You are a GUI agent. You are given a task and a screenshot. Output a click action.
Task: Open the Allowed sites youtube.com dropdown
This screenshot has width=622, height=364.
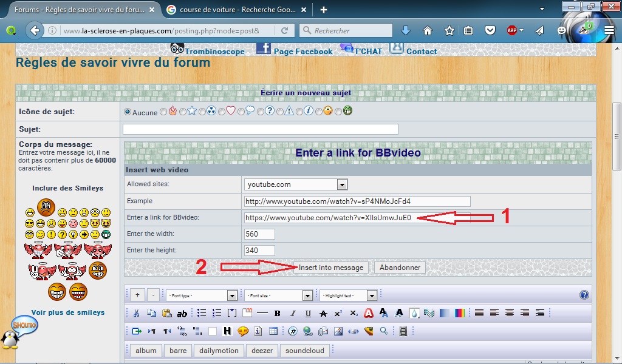click(x=296, y=184)
